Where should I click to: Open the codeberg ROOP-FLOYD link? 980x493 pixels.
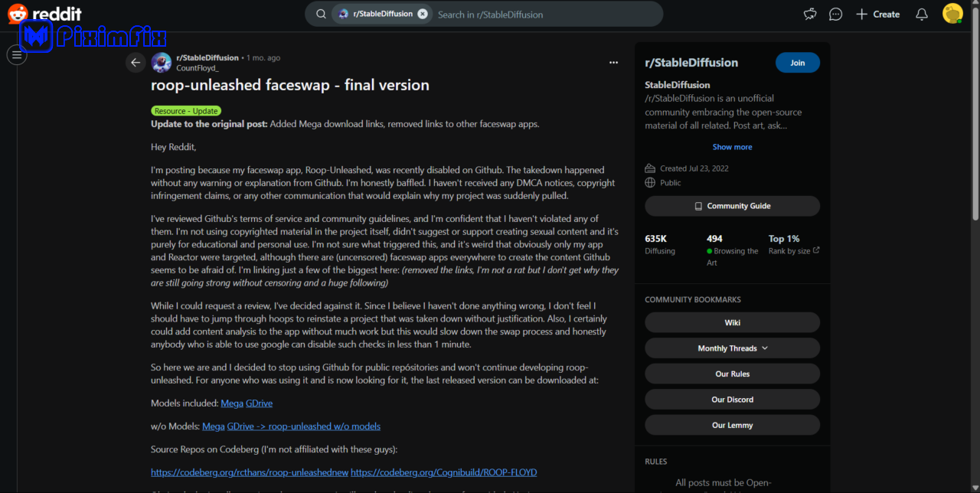[443, 472]
